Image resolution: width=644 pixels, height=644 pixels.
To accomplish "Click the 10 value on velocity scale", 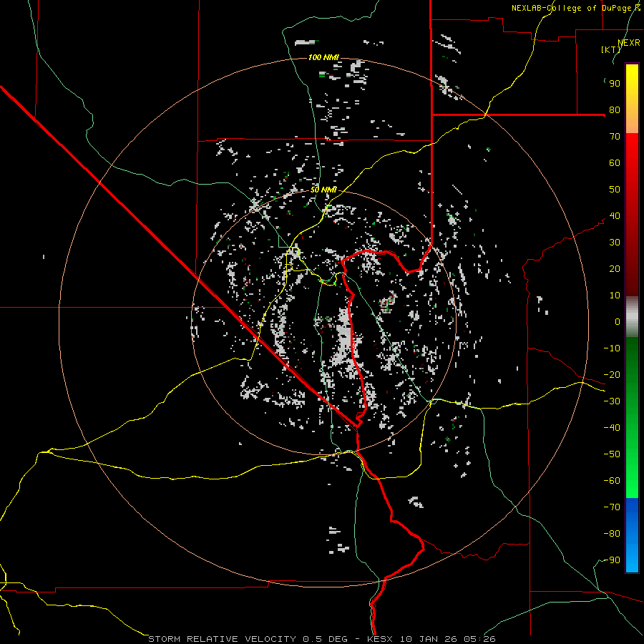I will tap(615, 296).
